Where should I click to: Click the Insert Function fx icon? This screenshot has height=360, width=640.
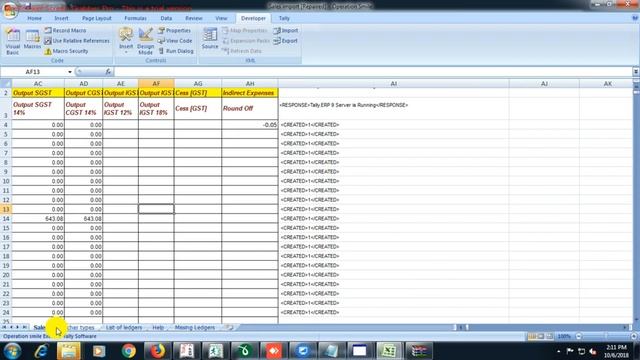click(108, 72)
